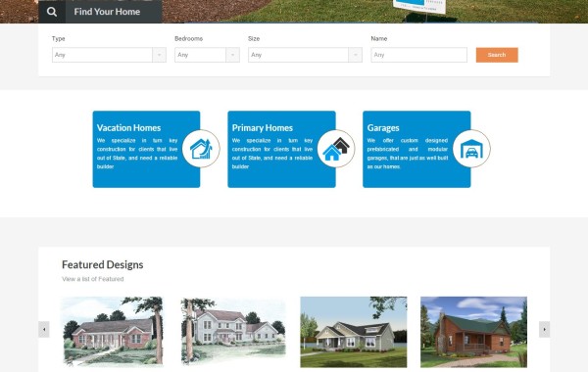Viewport: 588px width, 372px height.
Task: Click the Vacation Homes house arrow icon
Action: click(x=201, y=149)
